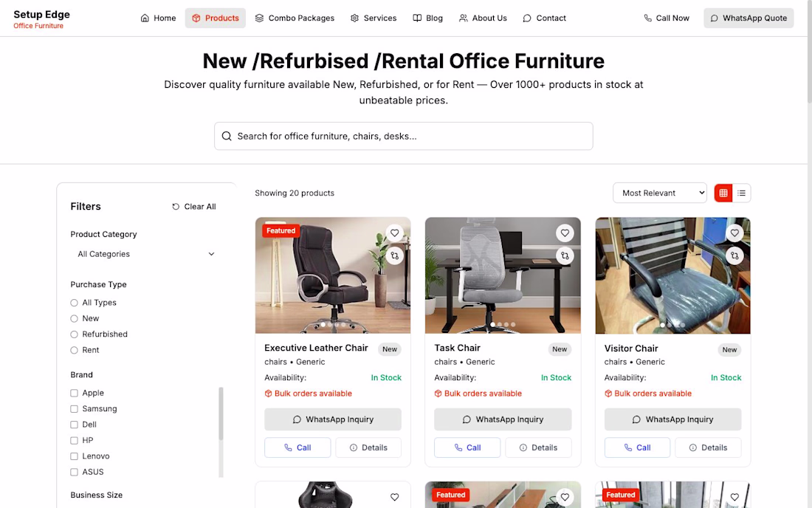Viewport: 812px width, 508px height.
Task: Click the search magnifier icon
Action: tap(227, 136)
